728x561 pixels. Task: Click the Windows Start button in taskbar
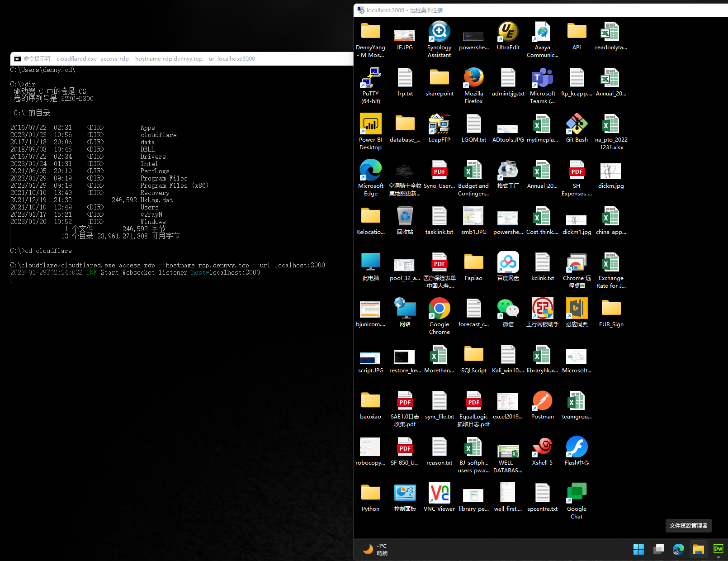pos(638,549)
